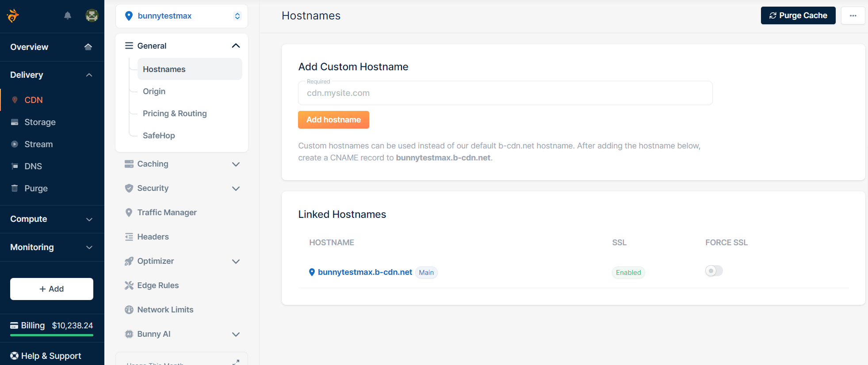This screenshot has width=868, height=365.
Task: Click the refresh icon in Purge Cache
Action: [x=773, y=15]
